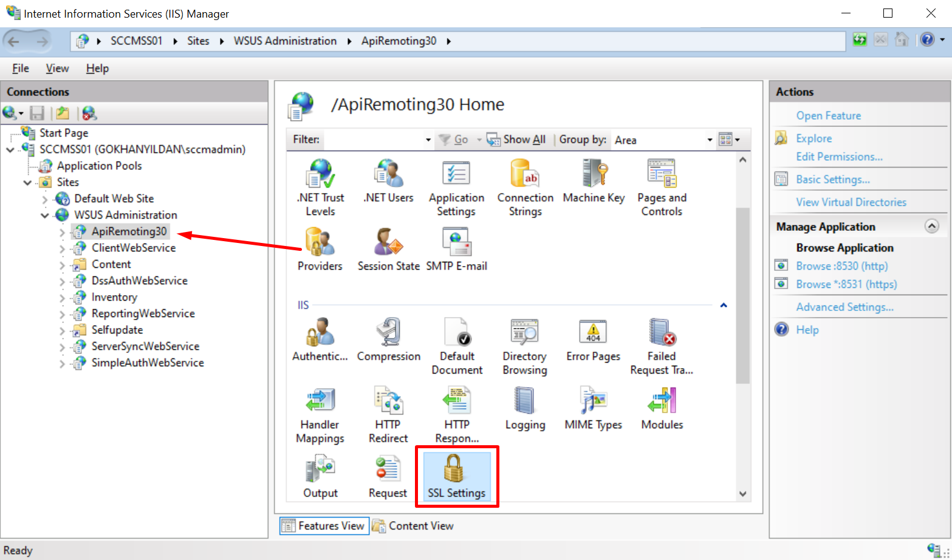The height and width of the screenshot is (560, 952).
Task: Open the MIME Types feature
Action: (x=594, y=408)
